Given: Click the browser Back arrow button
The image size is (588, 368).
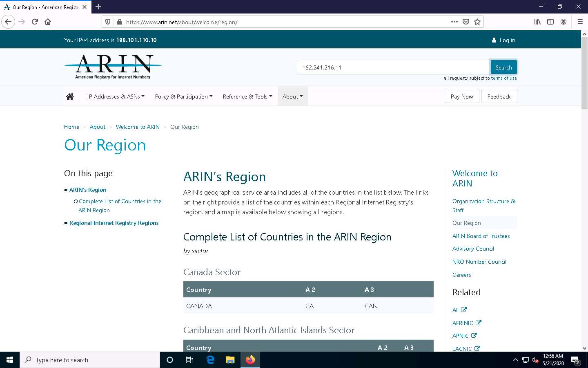Looking at the screenshot, I should (x=8, y=22).
